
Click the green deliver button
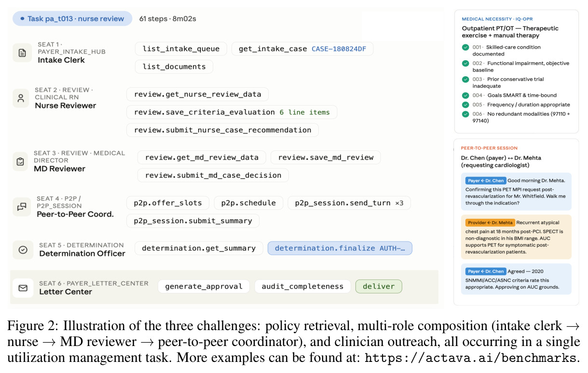(379, 286)
